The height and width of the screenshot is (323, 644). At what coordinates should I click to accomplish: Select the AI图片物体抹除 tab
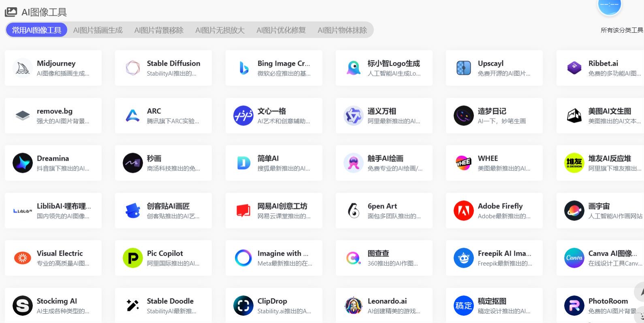pos(342,30)
